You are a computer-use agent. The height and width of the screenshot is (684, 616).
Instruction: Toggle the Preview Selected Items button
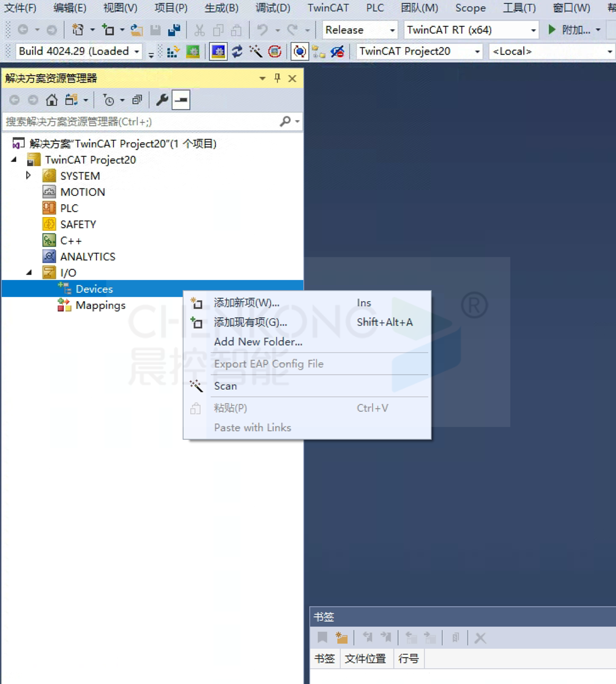[181, 100]
